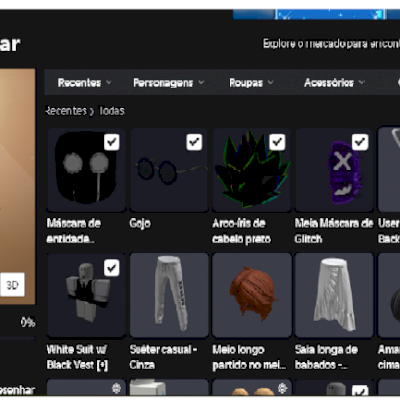Open the White Suit w/ Black Vest name
The height and width of the screenshot is (400, 400).
[x=77, y=357]
